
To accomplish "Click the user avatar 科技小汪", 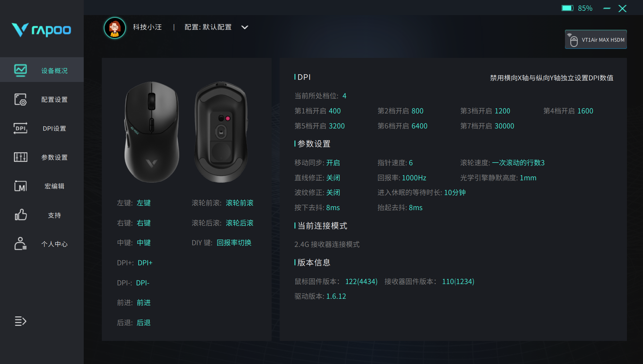I will (115, 28).
